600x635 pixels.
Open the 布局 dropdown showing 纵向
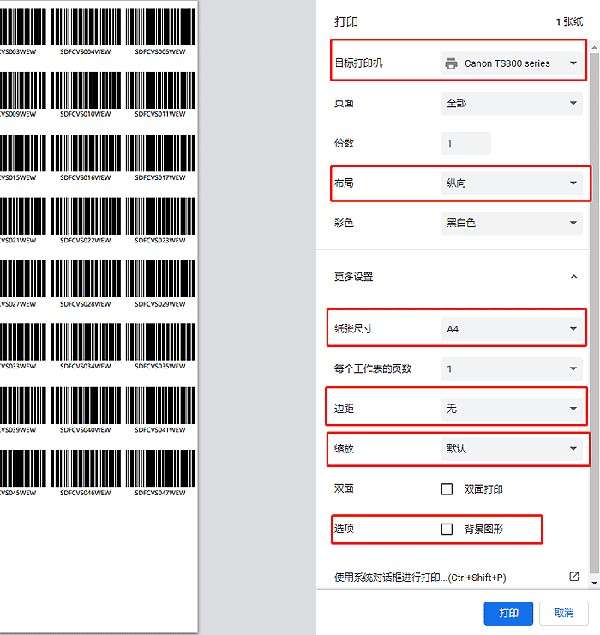point(512,183)
